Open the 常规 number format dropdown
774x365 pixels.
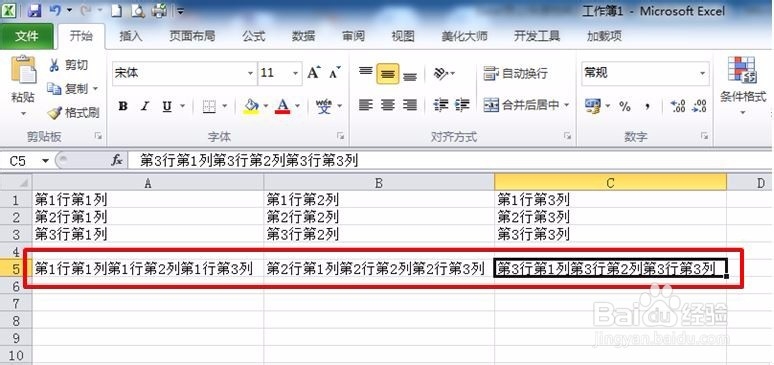pos(702,73)
